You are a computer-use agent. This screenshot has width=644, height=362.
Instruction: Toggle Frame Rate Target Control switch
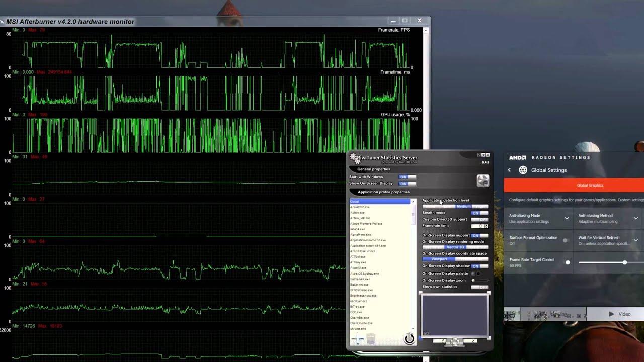[568, 262]
